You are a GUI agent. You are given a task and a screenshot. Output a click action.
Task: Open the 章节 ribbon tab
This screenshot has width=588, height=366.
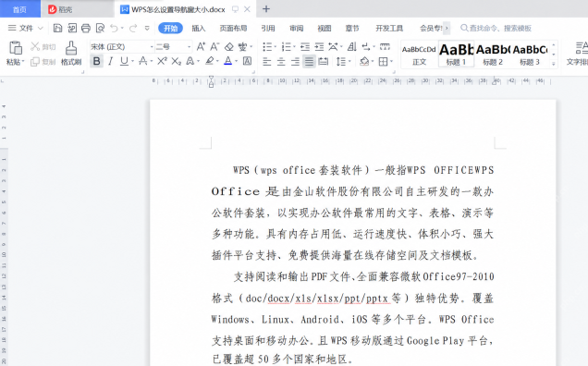[352, 28]
